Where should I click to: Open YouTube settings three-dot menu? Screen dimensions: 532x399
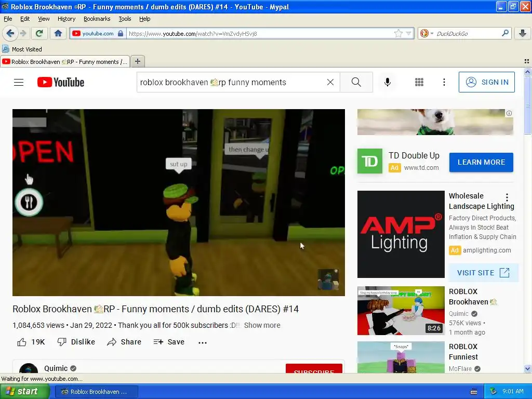tap(444, 82)
